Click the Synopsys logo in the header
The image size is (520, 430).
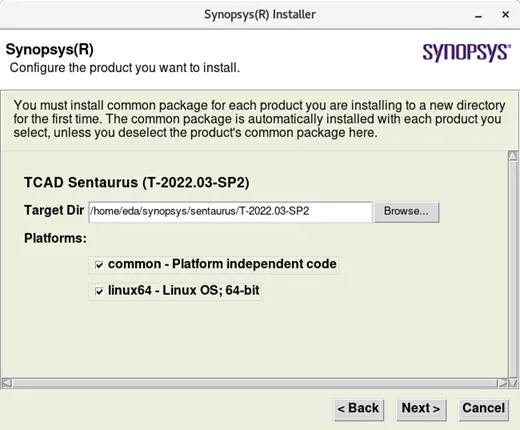(467, 53)
